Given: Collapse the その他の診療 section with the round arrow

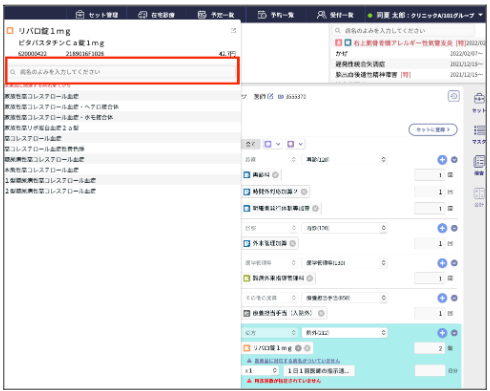Looking at the screenshot, I should tap(454, 298).
